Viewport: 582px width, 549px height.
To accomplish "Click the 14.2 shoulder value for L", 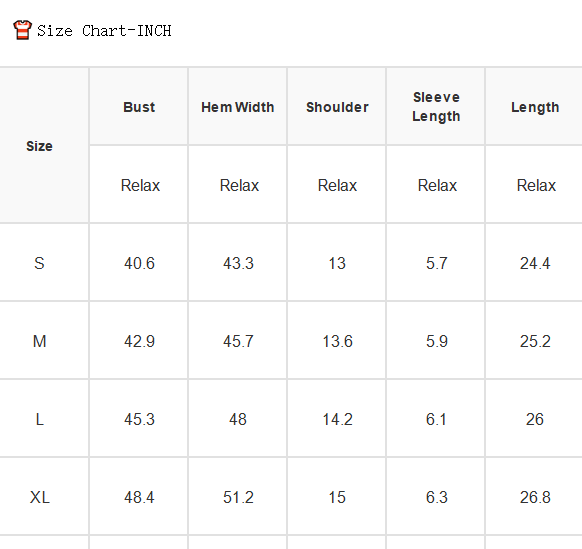I will tap(337, 419).
